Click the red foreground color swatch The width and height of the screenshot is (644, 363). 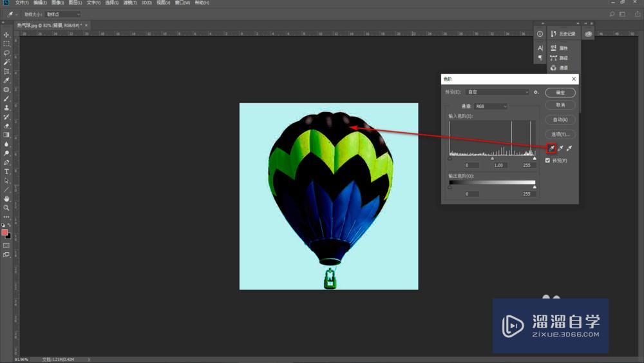(x=5, y=232)
